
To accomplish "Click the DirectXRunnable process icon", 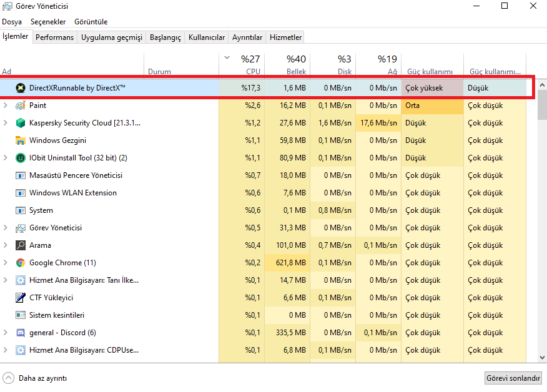I will 20,88.
